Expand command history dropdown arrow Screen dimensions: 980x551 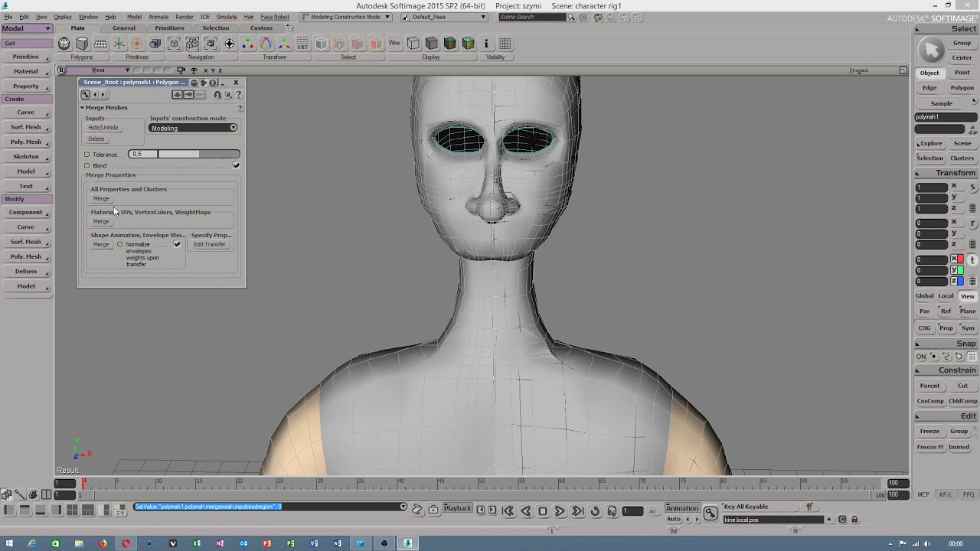(x=403, y=507)
